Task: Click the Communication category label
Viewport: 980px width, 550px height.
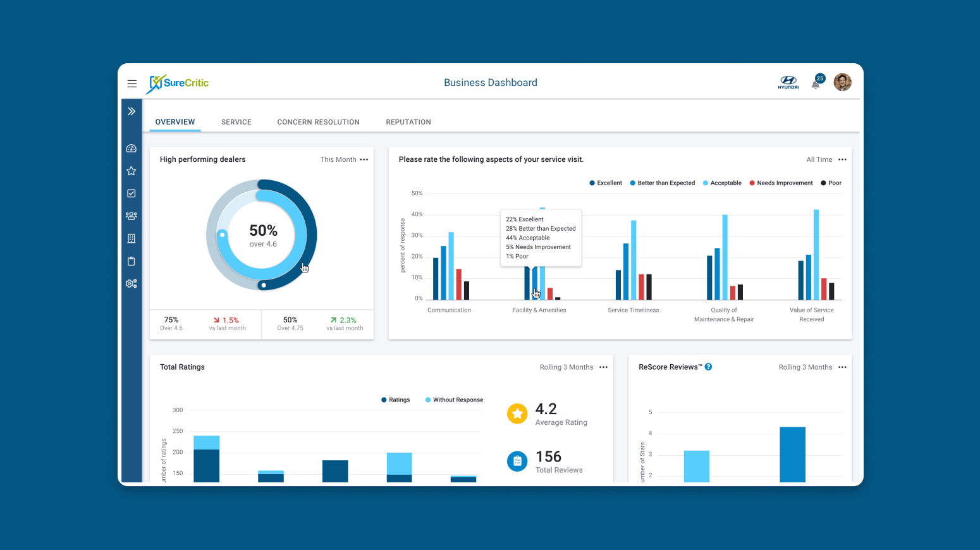Action: [x=449, y=310]
